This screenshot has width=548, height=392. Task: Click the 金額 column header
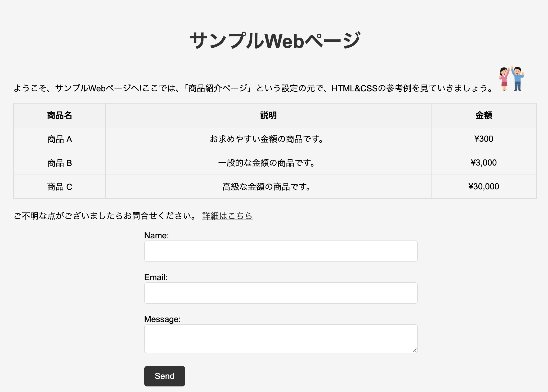(x=484, y=115)
